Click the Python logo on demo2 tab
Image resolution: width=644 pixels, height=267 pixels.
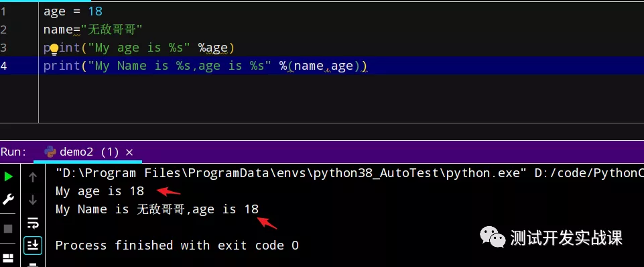tap(50, 152)
